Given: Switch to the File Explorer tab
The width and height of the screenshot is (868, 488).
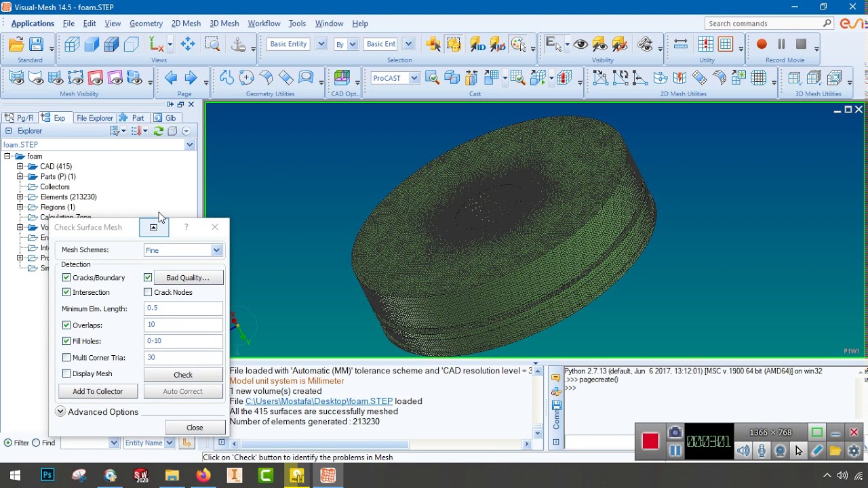Looking at the screenshot, I should (x=94, y=118).
